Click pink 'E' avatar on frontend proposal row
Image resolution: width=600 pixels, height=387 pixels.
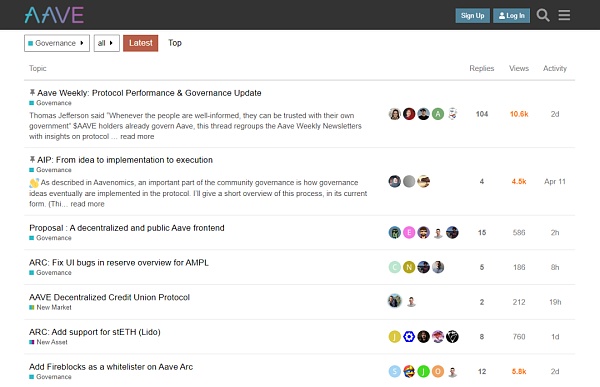tap(409, 232)
